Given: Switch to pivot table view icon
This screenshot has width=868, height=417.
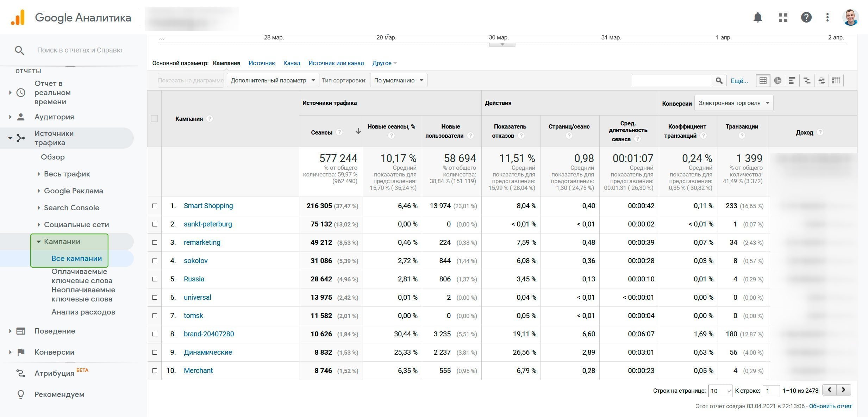Looking at the screenshot, I should coord(836,81).
